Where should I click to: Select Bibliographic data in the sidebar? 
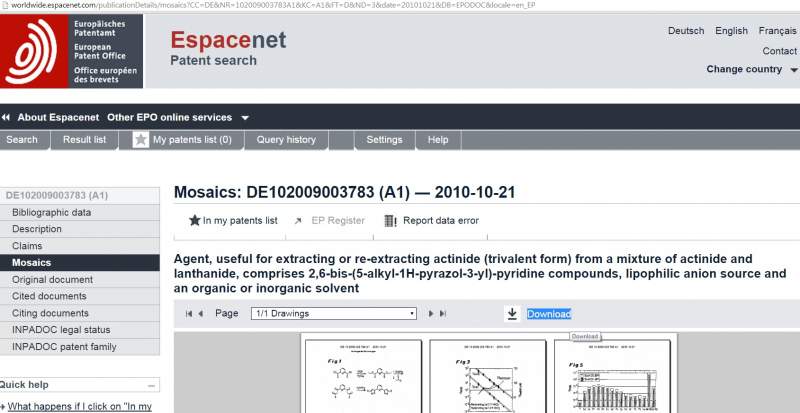(80, 212)
